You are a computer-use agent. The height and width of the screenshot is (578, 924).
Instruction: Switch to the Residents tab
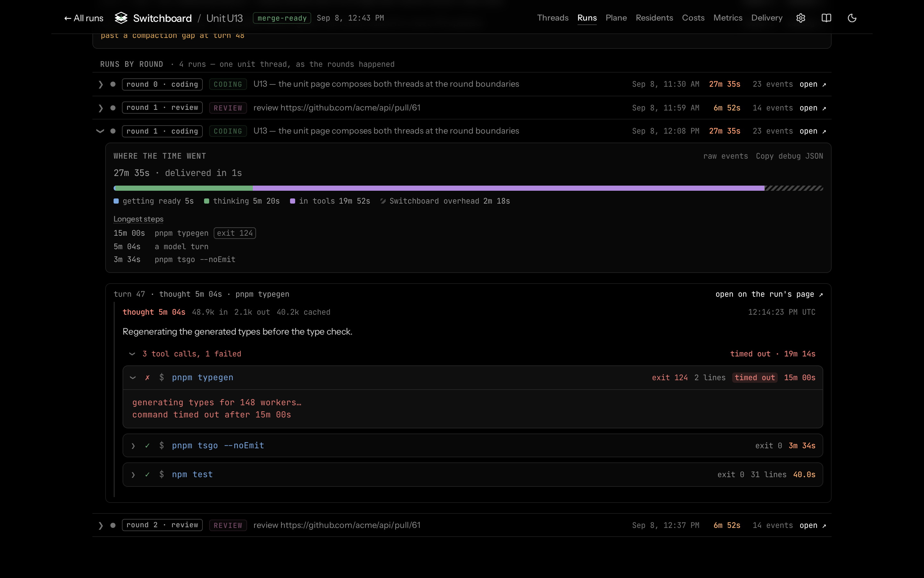pos(654,18)
